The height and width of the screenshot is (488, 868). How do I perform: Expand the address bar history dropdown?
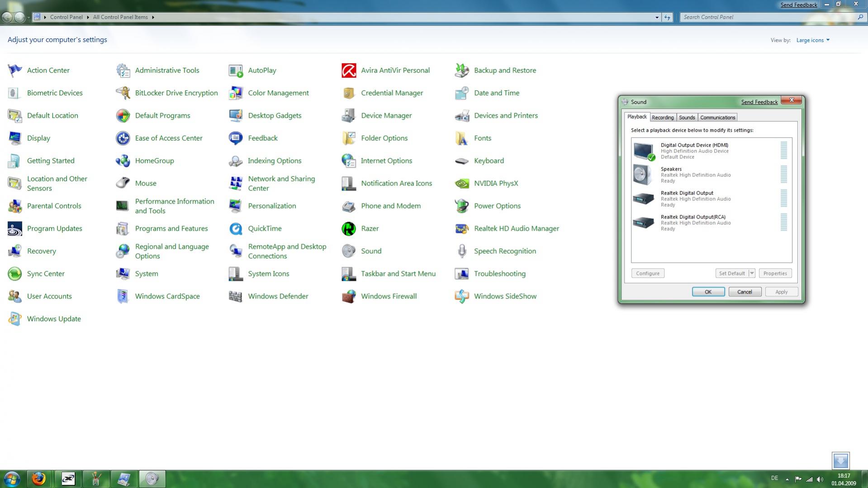pos(657,17)
